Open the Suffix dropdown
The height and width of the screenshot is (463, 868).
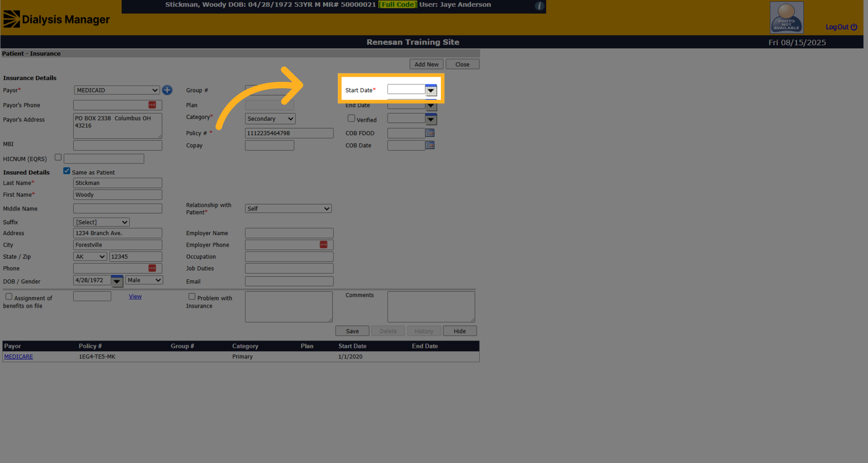click(x=101, y=222)
